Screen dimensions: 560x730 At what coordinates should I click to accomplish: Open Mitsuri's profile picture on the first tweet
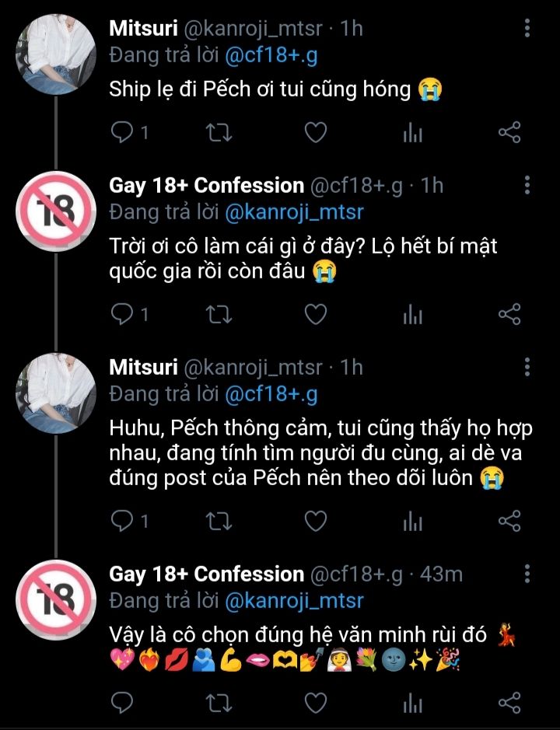[56, 54]
